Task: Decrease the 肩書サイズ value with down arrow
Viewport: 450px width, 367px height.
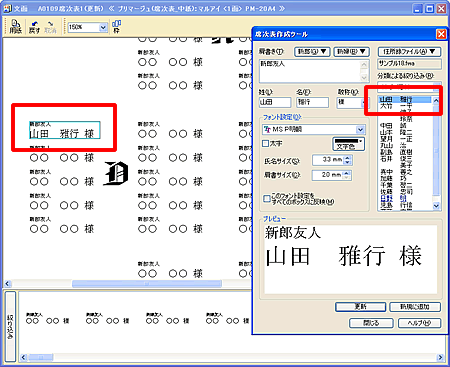Action: pyautogui.click(x=347, y=178)
